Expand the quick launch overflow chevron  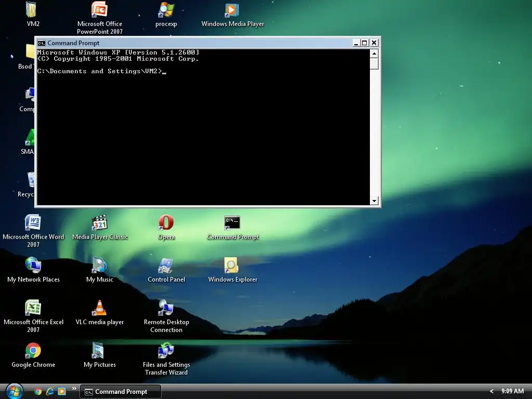(74, 388)
